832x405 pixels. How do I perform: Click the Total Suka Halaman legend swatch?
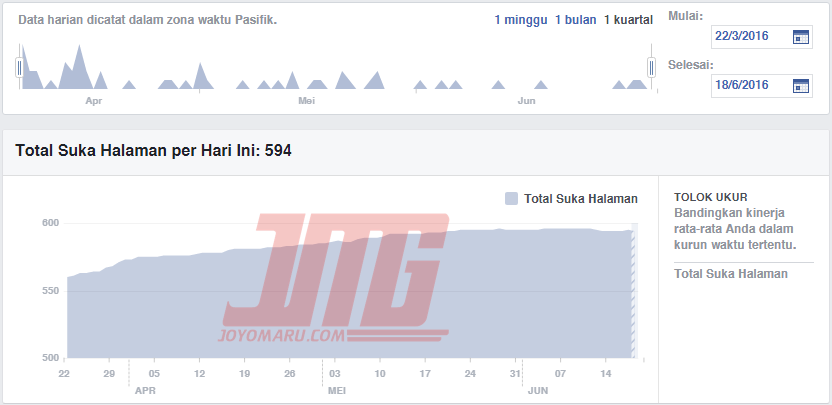click(511, 199)
